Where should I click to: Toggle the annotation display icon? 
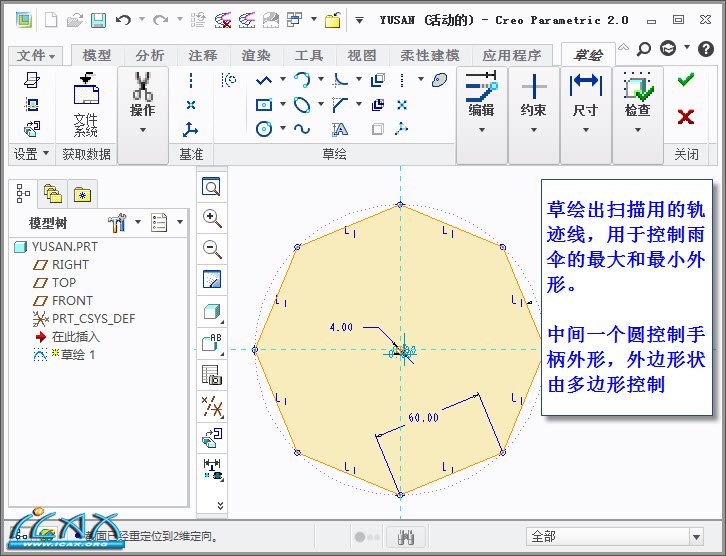tap(211, 436)
